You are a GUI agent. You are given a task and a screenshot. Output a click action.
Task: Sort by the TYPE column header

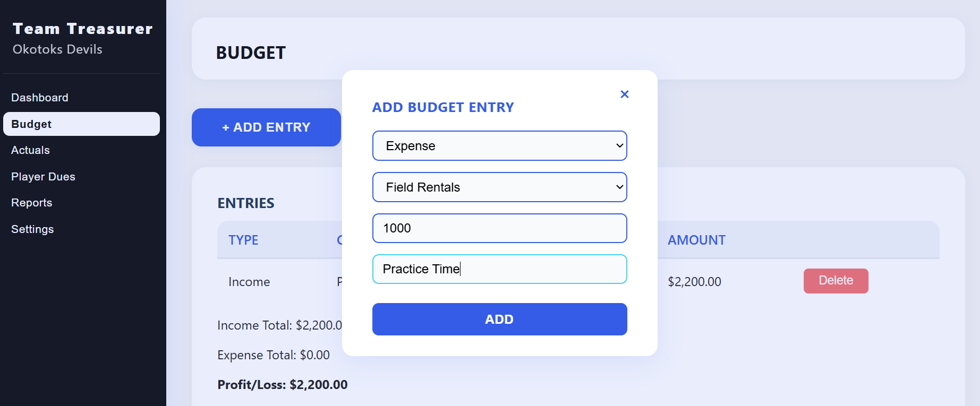243,240
